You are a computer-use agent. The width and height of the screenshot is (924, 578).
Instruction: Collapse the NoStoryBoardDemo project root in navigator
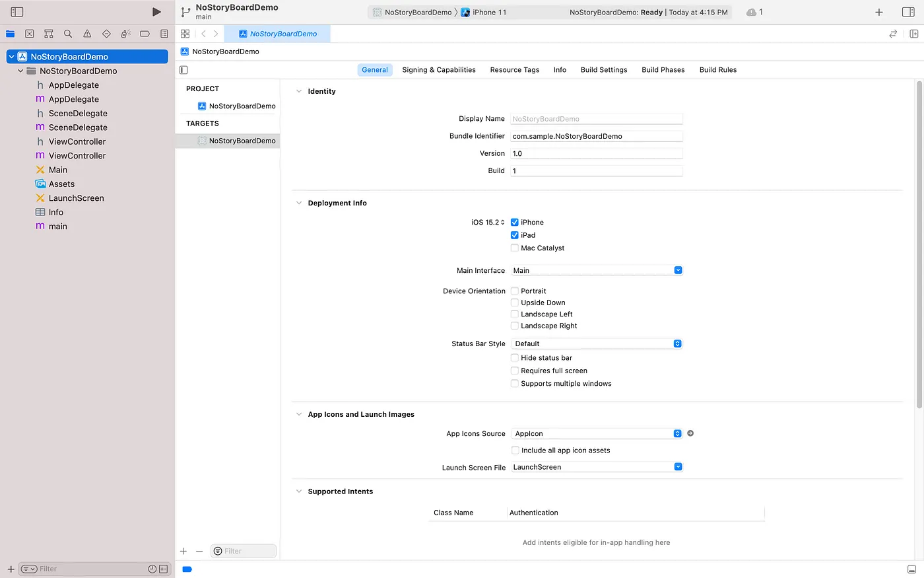click(x=12, y=57)
